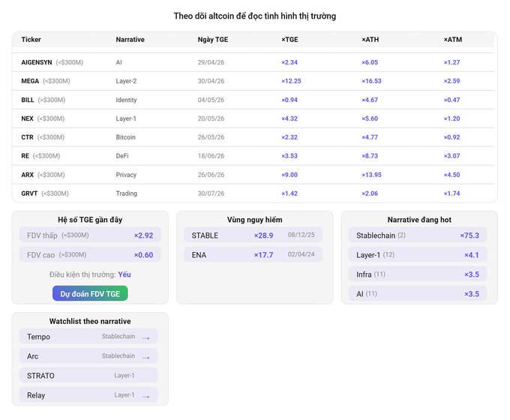This screenshot has height=420, width=510.
Task: Open the STABLE danger zone entry
Action: pyautogui.click(x=253, y=235)
